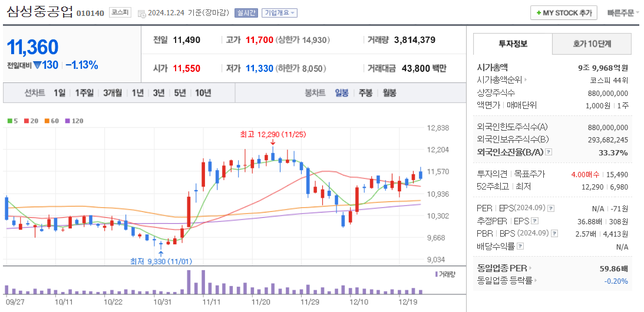Expand the 기업개요 dropdown

point(280,13)
